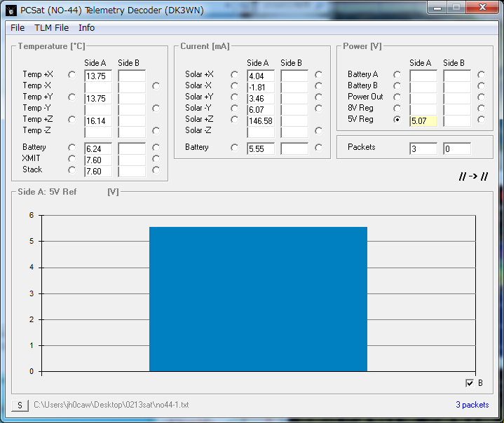Click the Solar -Y field showing 6.07
Viewport: 504px width, 423px height.
[x=261, y=110]
